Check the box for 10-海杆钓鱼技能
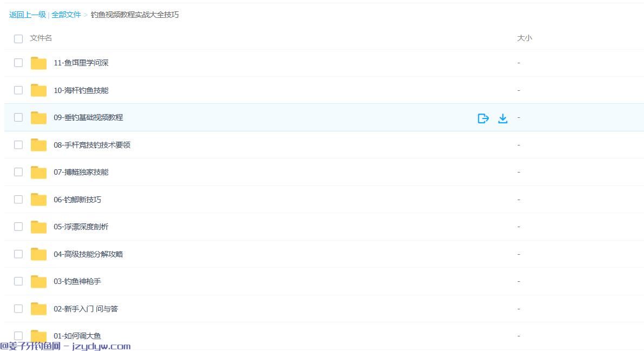This screenshot has width=644, height=351. click(x=18, y=90)
